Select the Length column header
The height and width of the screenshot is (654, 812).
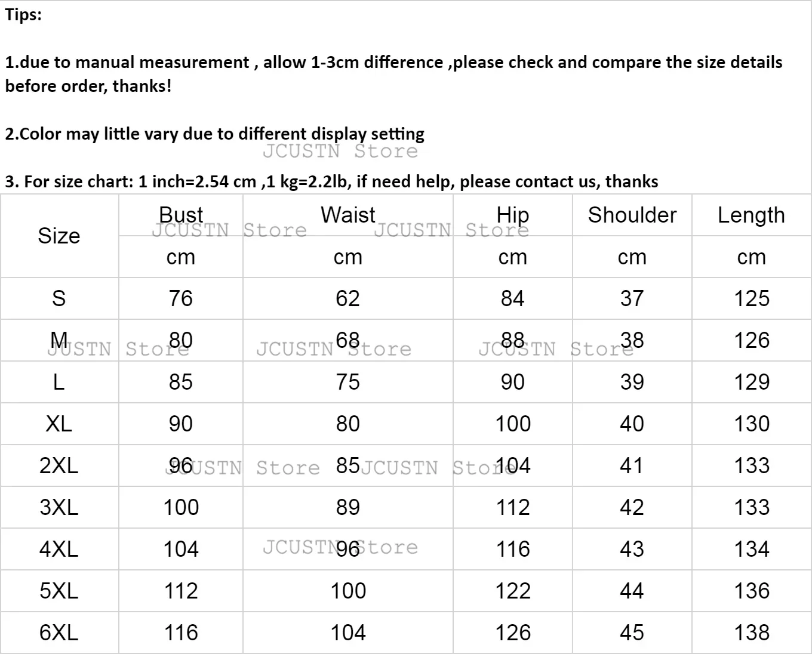751,215
